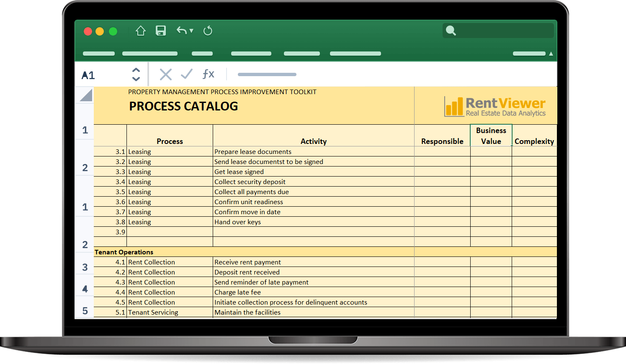
Task: Click the Home icon in the toolbar
Action: 141,31
